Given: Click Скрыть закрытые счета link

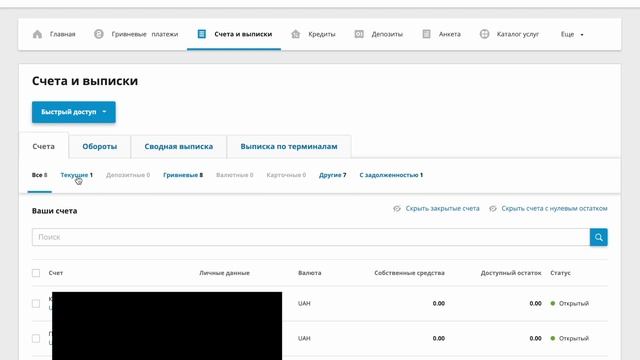Looking at the screenshot, I should [442, 209].
